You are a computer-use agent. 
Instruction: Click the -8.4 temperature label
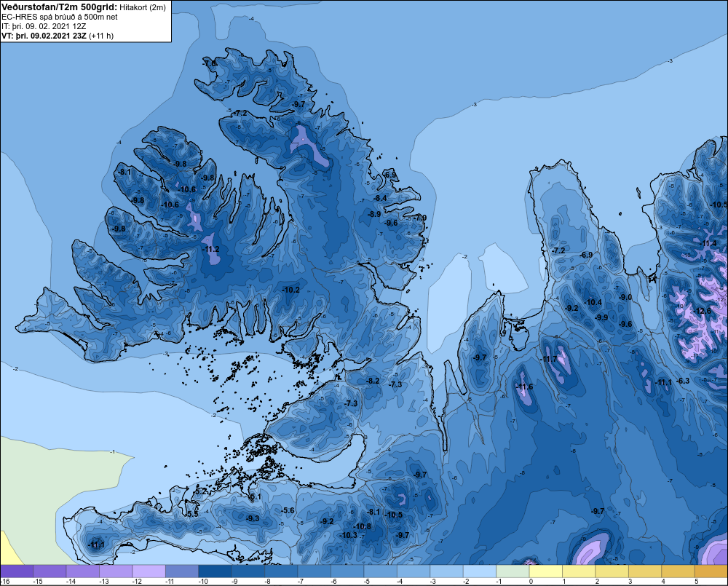click(x=380, y=198)
